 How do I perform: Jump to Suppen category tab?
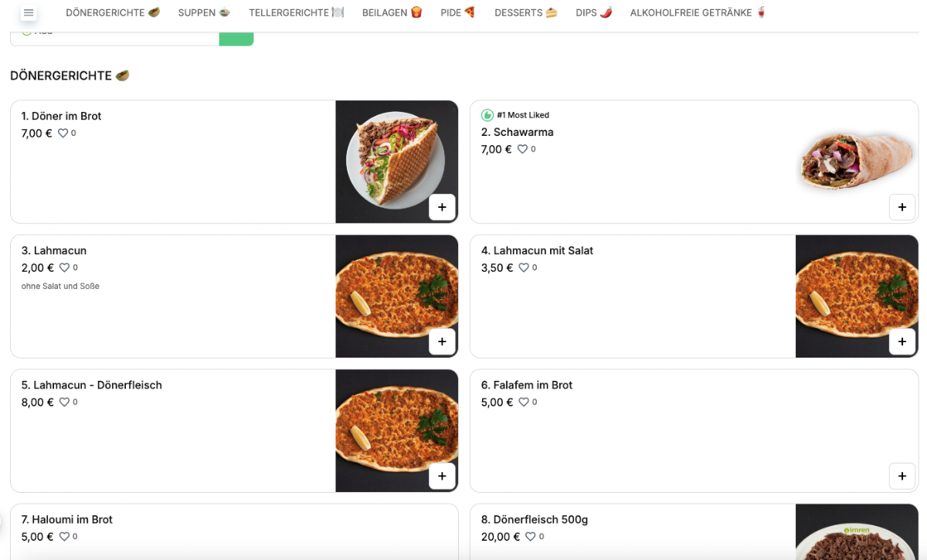click(204, 13)
